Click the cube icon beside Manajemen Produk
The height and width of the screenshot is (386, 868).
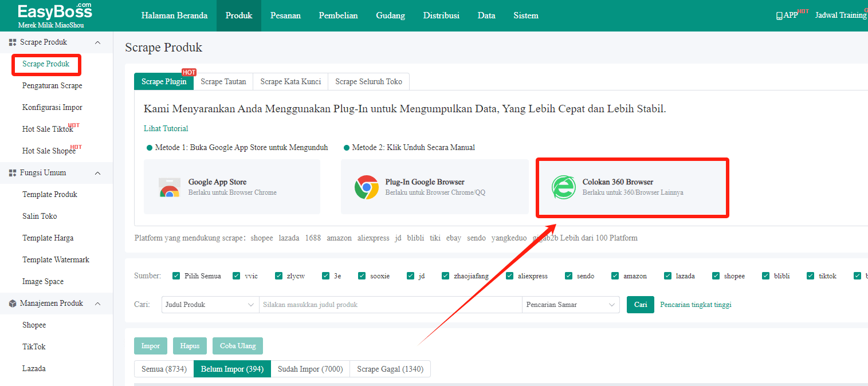[13, 304]
